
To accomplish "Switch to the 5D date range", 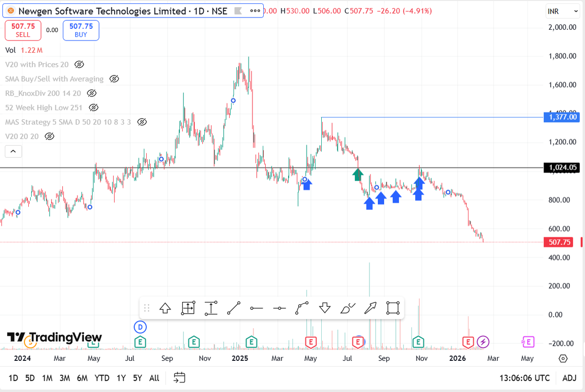I will tap(30, 378).
